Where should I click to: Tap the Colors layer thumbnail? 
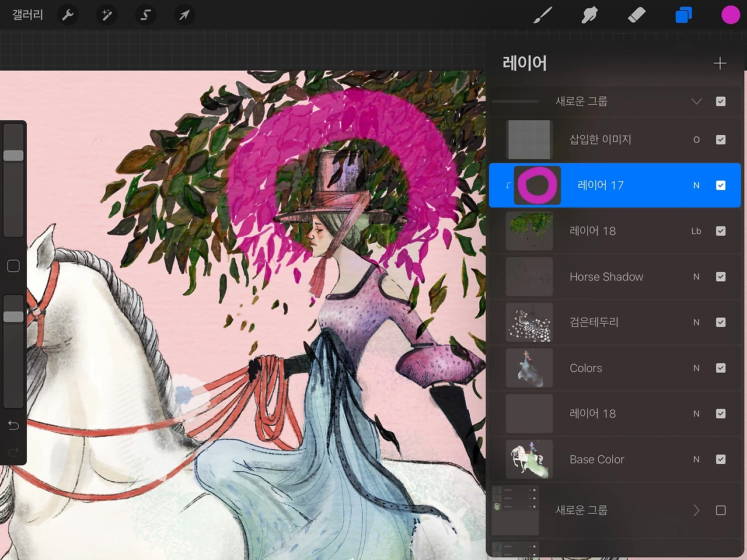pyautogui.click(x=529, y=368)
